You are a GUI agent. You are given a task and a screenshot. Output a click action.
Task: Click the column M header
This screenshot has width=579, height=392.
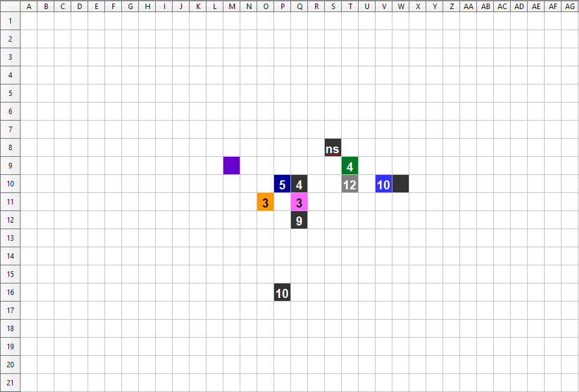[231, 6]
